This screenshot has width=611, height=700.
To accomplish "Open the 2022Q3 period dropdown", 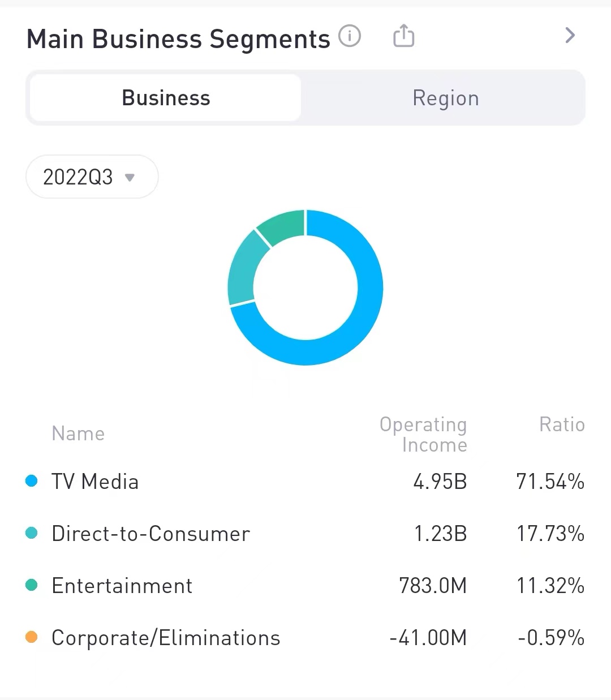I will pyautogui.click(x=92, y=177).
